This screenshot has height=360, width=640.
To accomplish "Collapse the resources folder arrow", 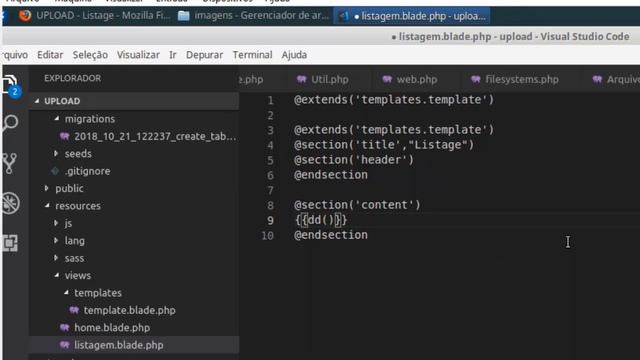I will (x=47, y=206).
